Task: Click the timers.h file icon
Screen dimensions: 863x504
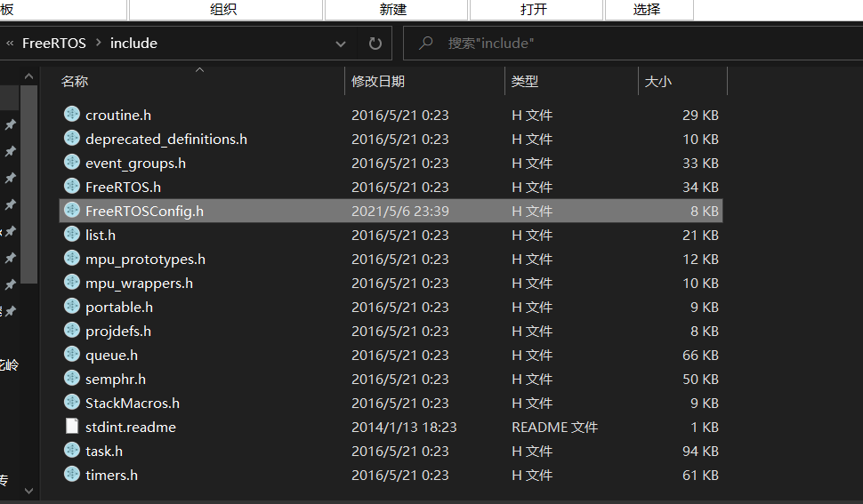Action: (x=71, y=474)
